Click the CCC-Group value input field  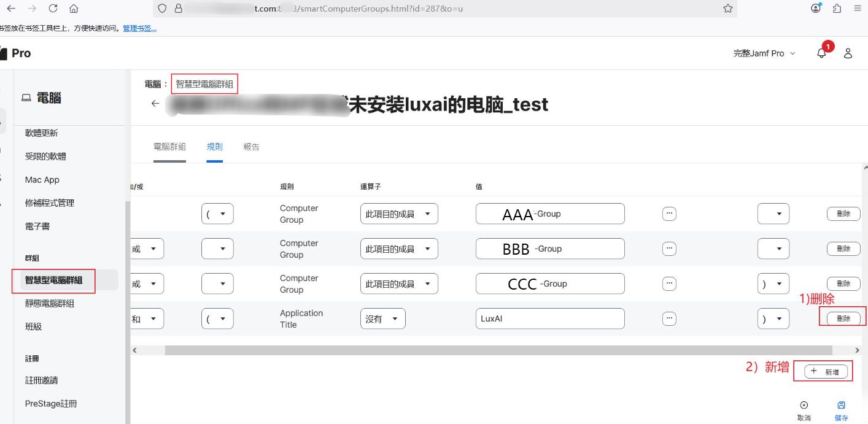tap(549, 283)
